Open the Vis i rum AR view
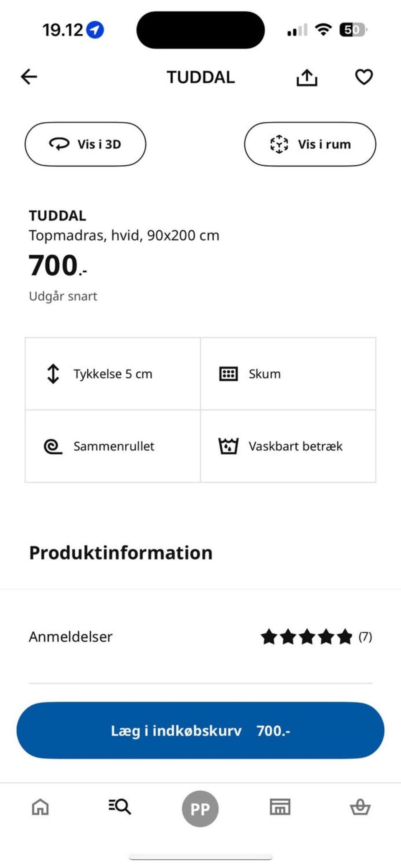This screenshot has height=868, width=401. pos(310,144)
